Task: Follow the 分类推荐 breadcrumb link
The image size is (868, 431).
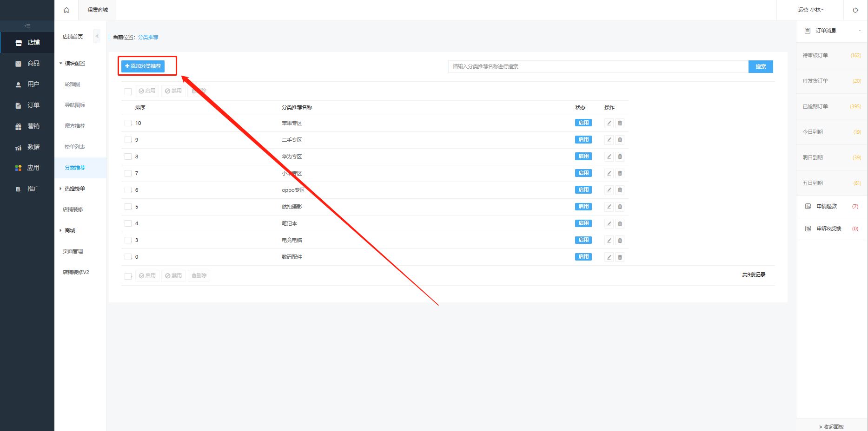Action: click(x=148, y=37)
